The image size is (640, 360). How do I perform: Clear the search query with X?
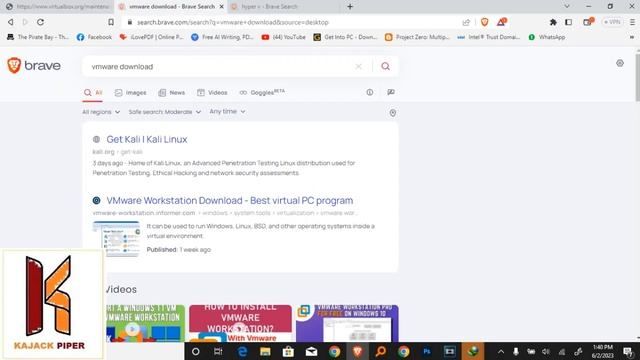point(358,67)
